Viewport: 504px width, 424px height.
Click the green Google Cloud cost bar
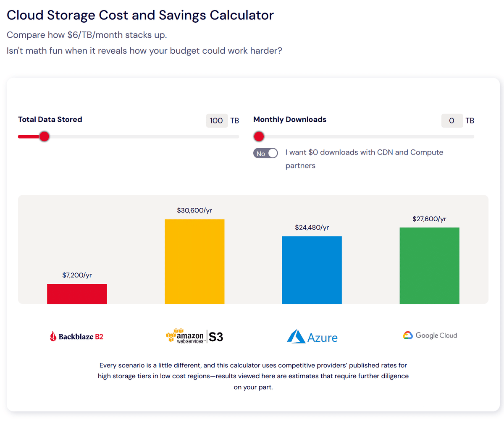pyautogui.click(x=430, y=265)
